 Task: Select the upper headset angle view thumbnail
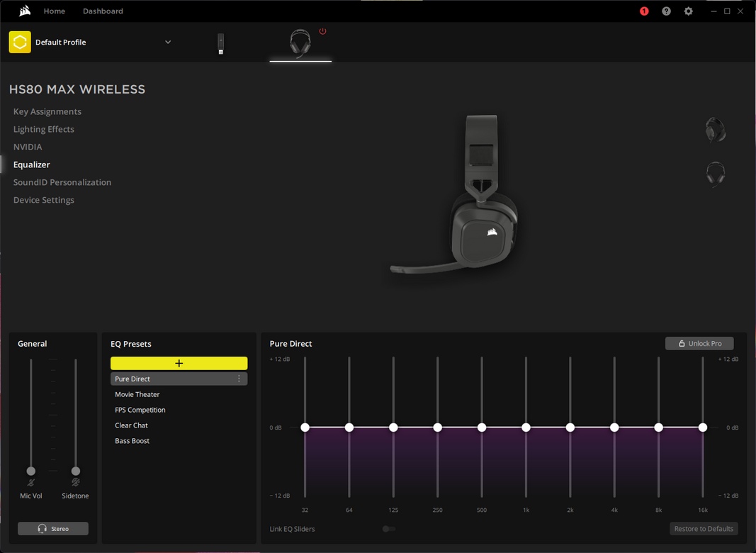click(x=716, y=130)
